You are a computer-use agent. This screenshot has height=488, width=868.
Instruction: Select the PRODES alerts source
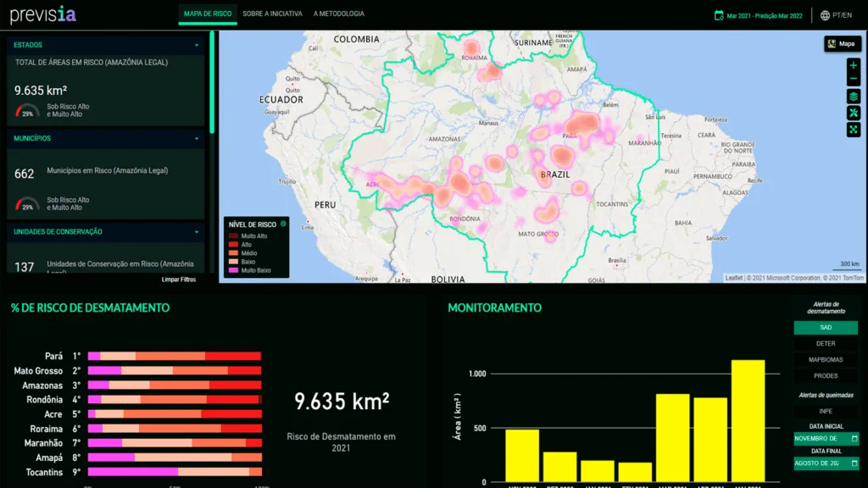click(x=826, y=375)
